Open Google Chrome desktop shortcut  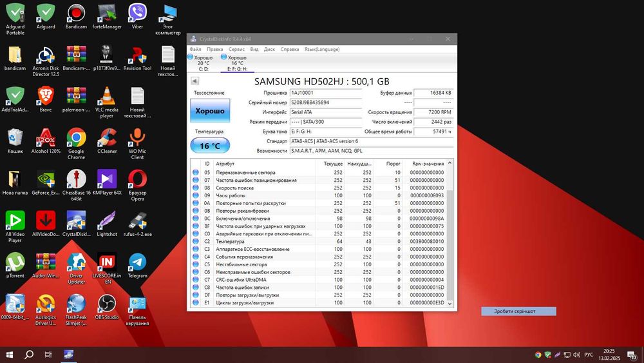pos(76,144)
